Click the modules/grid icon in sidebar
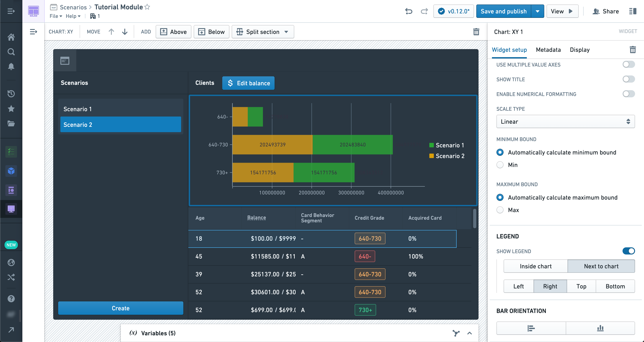This screenshot has width=644, height=342. pyautogui.click(x=11, y=209)
